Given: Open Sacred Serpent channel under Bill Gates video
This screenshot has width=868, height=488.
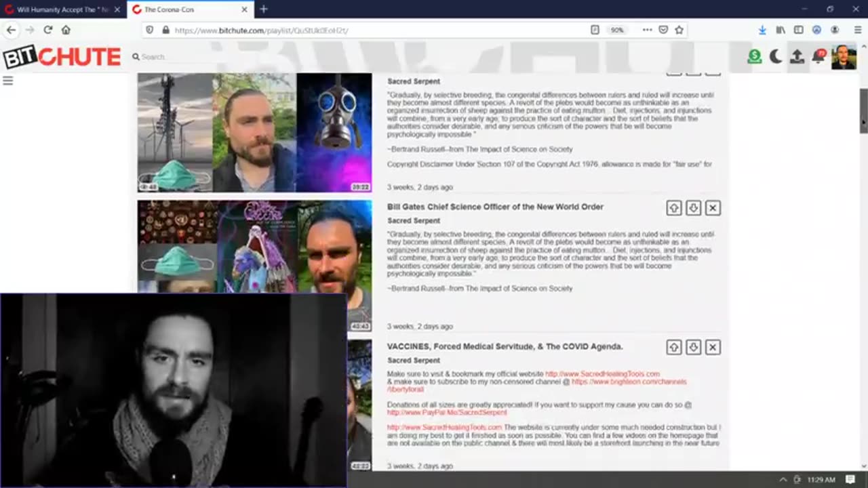Looking at the screenshot, I should click(414, 221).
